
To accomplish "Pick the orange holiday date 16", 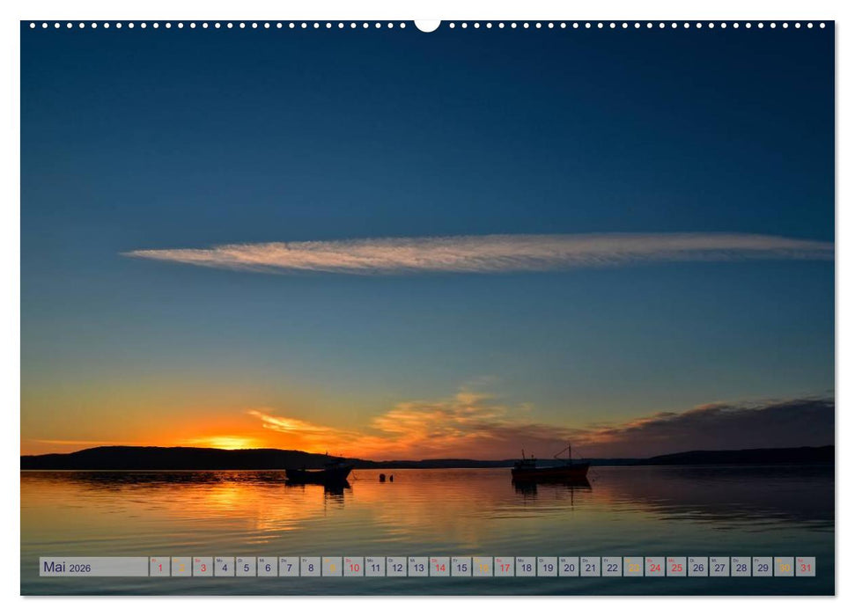I will click(483, 568).
